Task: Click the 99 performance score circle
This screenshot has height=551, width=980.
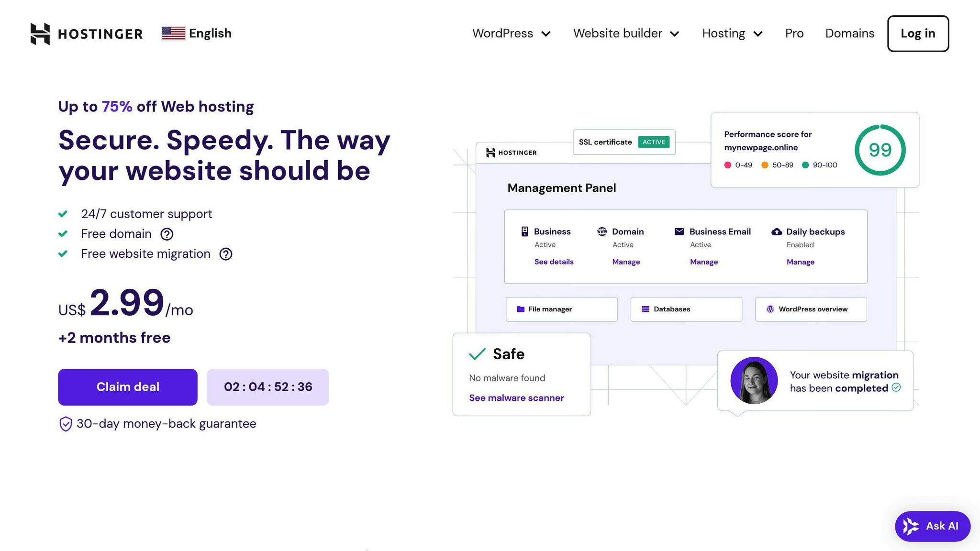Action: 880,150
